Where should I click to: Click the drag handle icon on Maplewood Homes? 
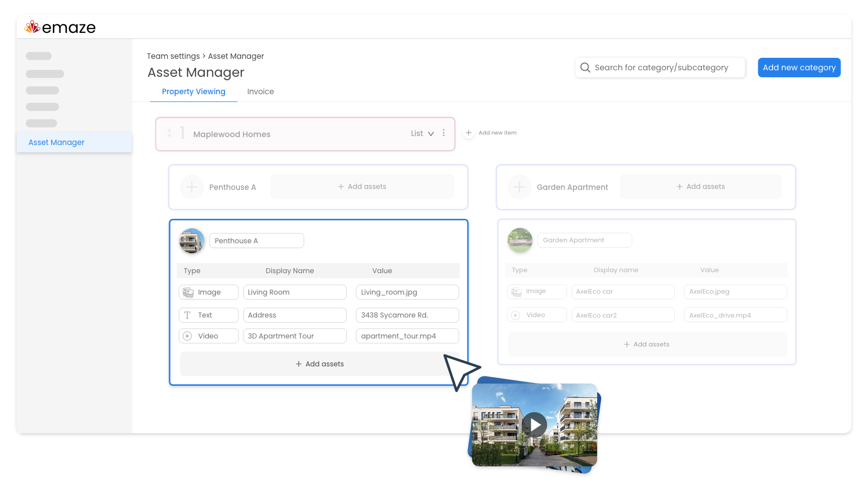[170, 133]
